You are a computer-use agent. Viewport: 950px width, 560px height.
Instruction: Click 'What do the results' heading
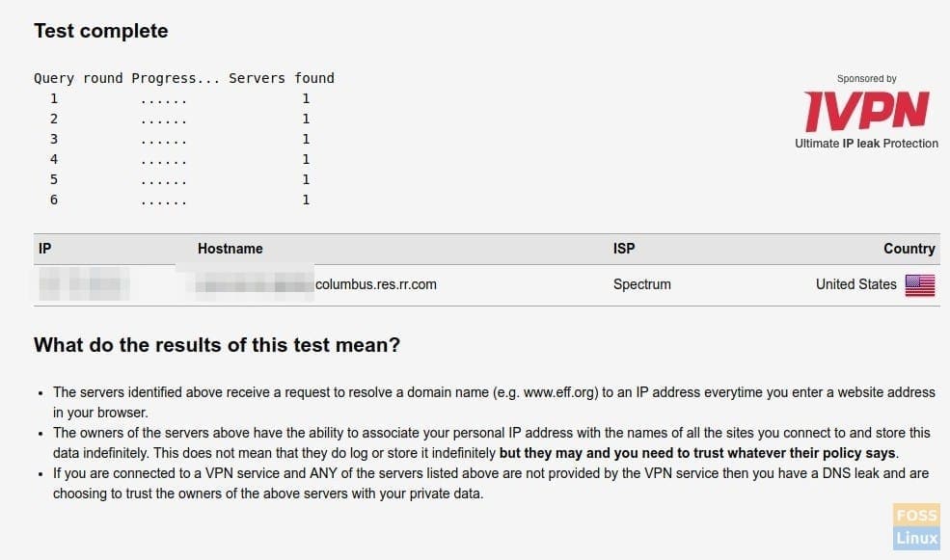pyautogui.click(x=217, y=345)
